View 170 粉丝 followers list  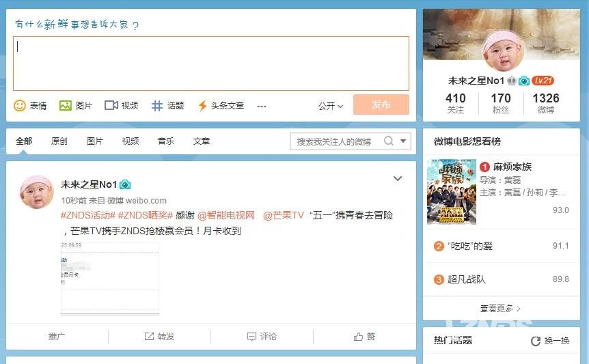click(x=501, y=103)
